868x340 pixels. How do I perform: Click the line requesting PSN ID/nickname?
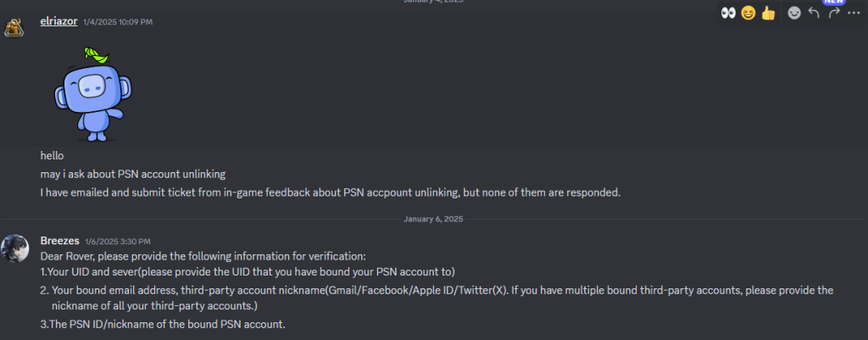point(164,323)
